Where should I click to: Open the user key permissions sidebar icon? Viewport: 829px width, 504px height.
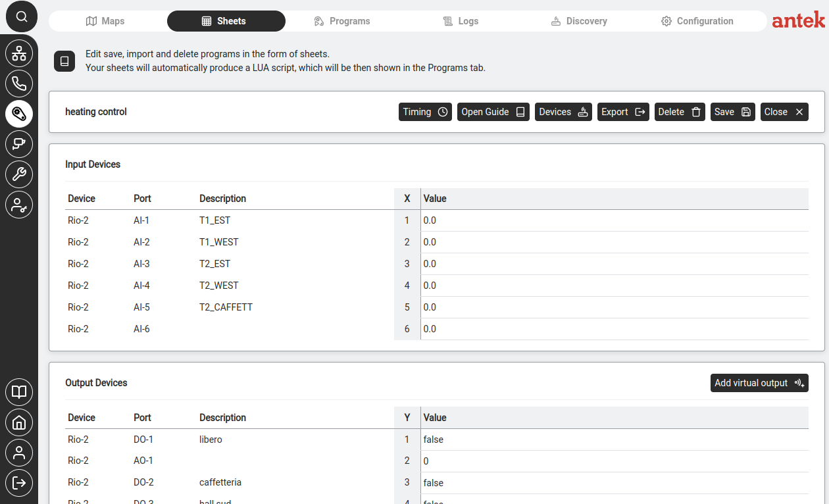19,205
